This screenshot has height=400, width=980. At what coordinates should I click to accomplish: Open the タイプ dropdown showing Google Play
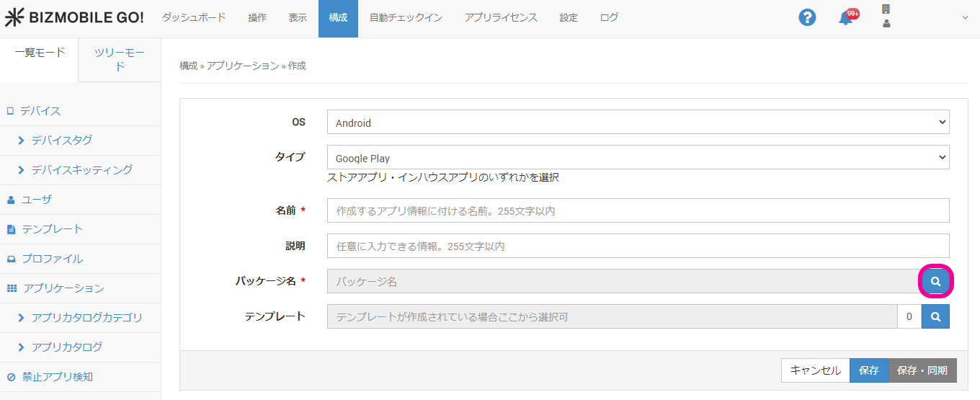(638, 158)
